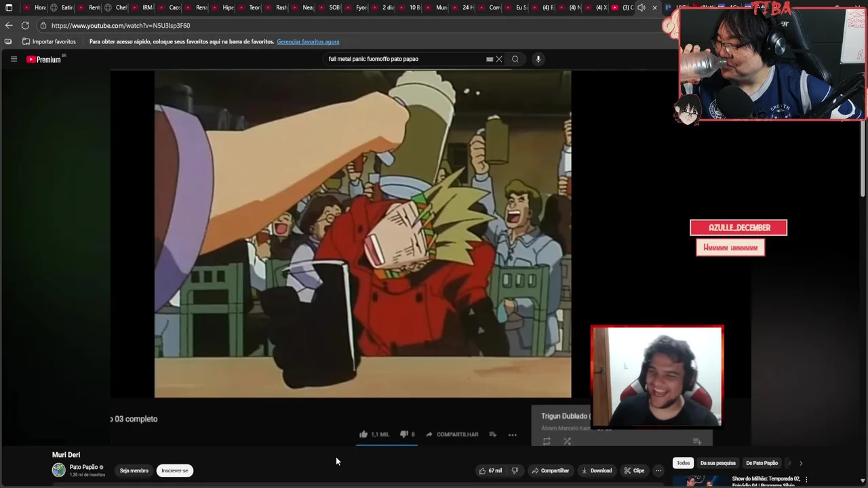Open the 'Importar favoritos' bookmark item
This screenshot has height=488, width=868.
(49, 41)
